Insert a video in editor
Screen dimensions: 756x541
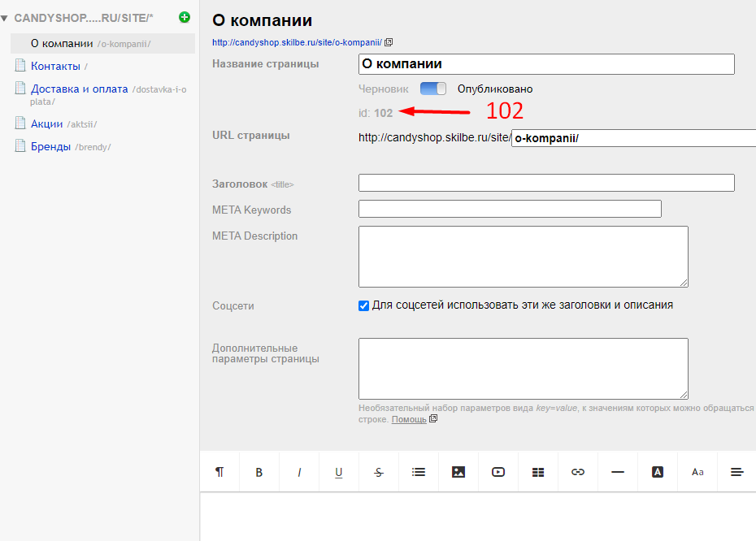498,472
